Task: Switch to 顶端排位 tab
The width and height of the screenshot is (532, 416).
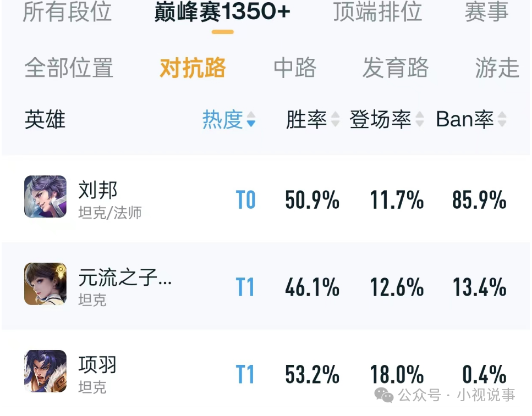Action: click(x=377, y=12)
